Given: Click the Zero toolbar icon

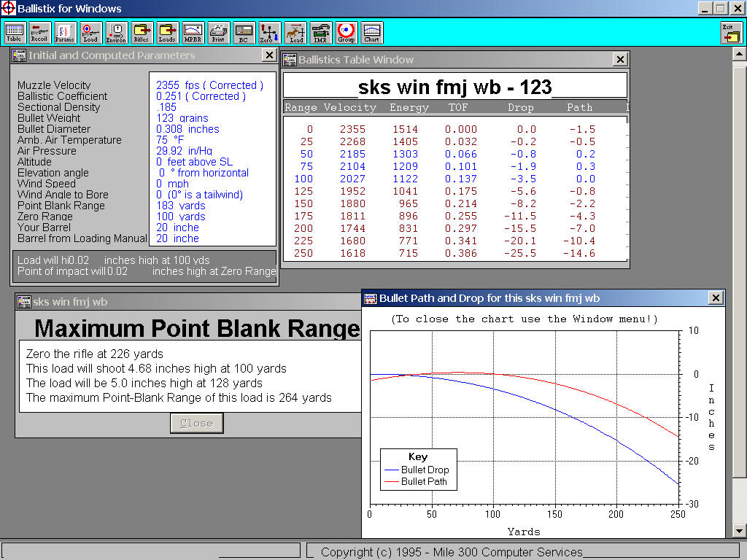Looking at the screenshot, I should tap(269, 33).
